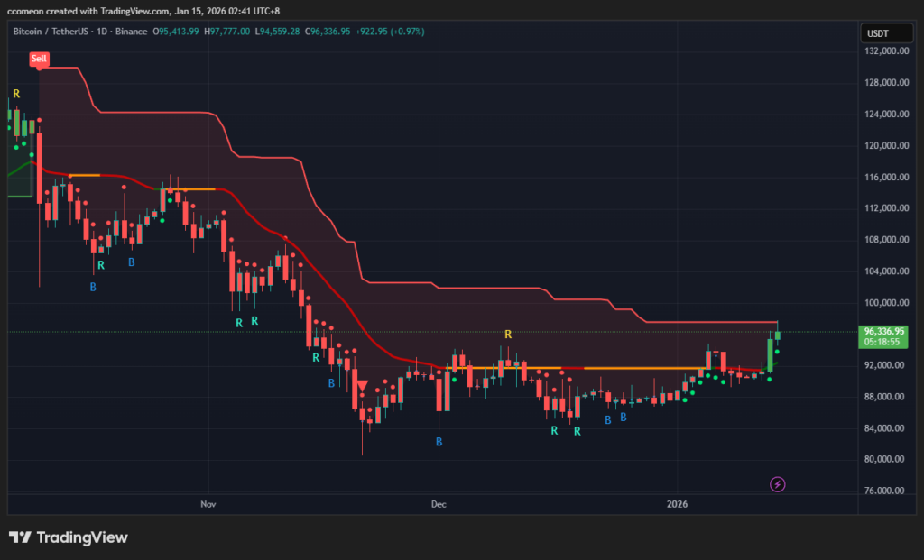This screenshot has width=924, height=560.
Task: Click the TradingView logo at bottom left
Action: (69, 537)
